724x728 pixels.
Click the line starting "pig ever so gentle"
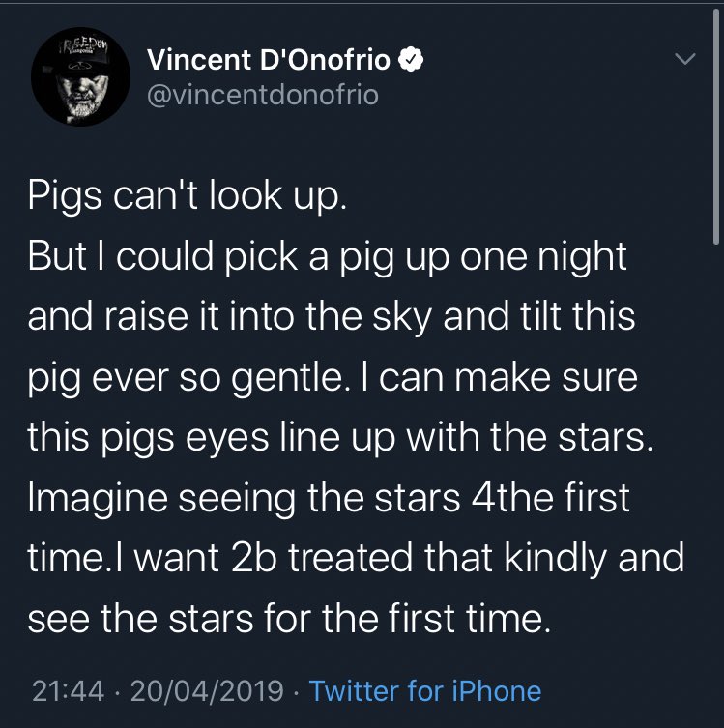333,376
